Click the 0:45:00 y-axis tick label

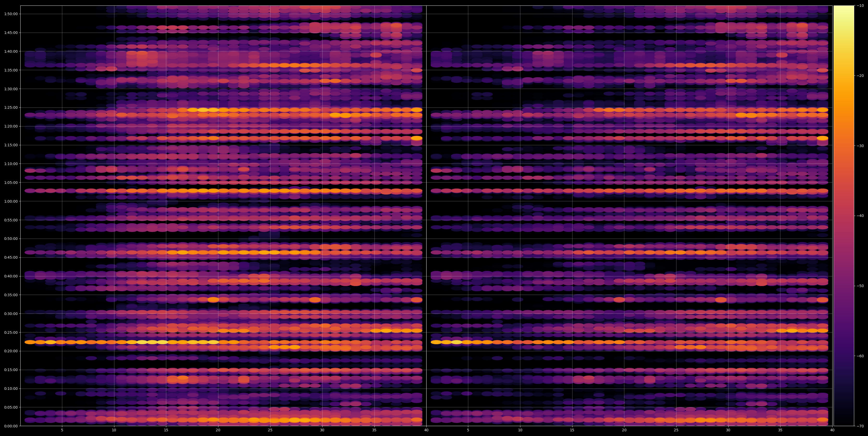(x=11, y=257)
